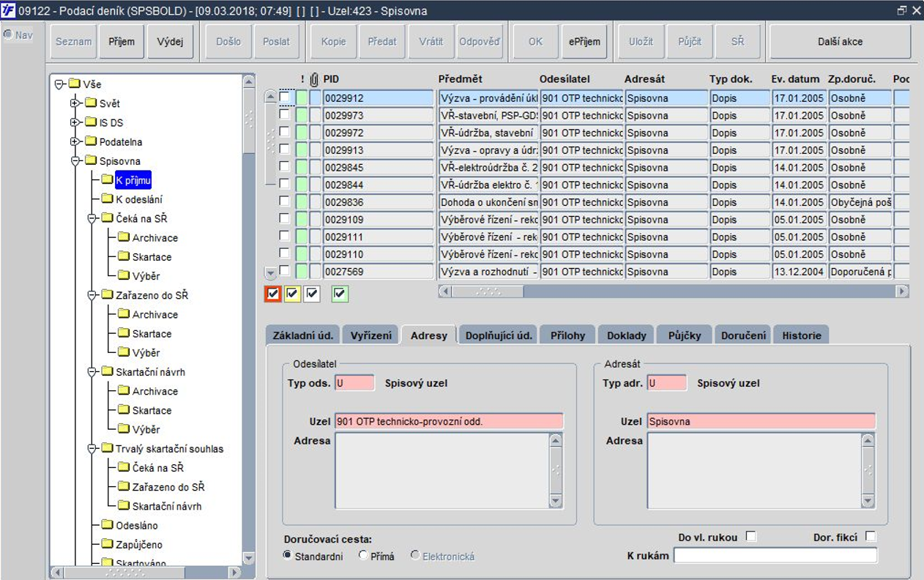Click the Výdej toolbar button

tap(170, 42)
